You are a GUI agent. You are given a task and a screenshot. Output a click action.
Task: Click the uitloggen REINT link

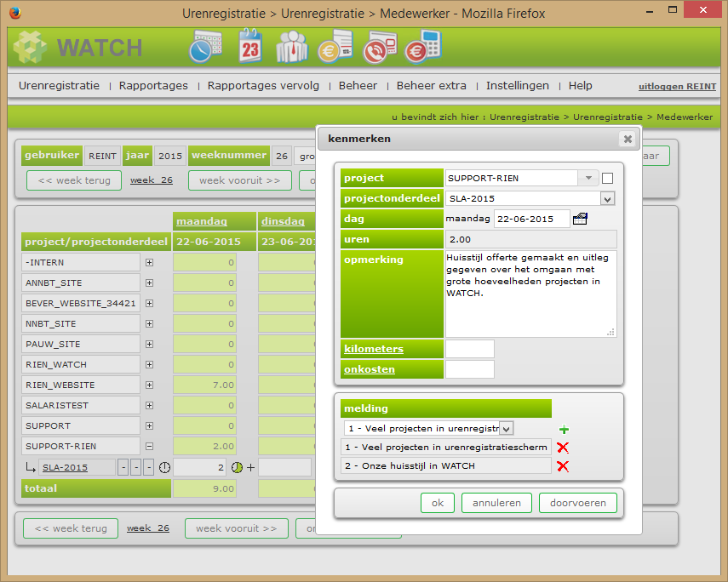point(677,87)
